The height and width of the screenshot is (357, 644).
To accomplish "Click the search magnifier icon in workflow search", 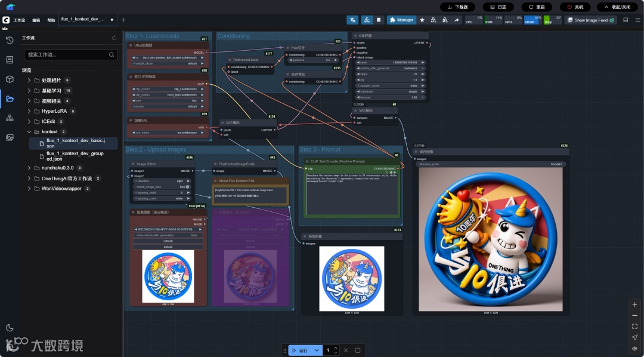I will (x=112, y=55).
